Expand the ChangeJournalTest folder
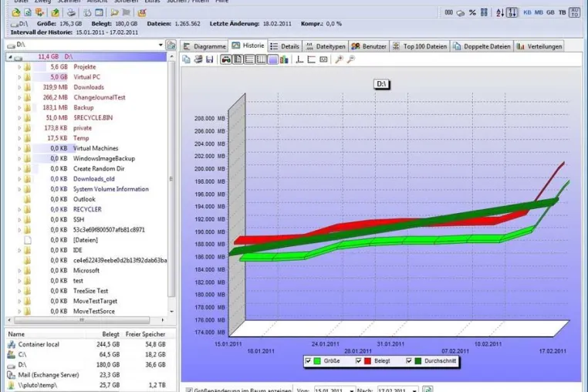588x392 pixels. tap(19, 97)
